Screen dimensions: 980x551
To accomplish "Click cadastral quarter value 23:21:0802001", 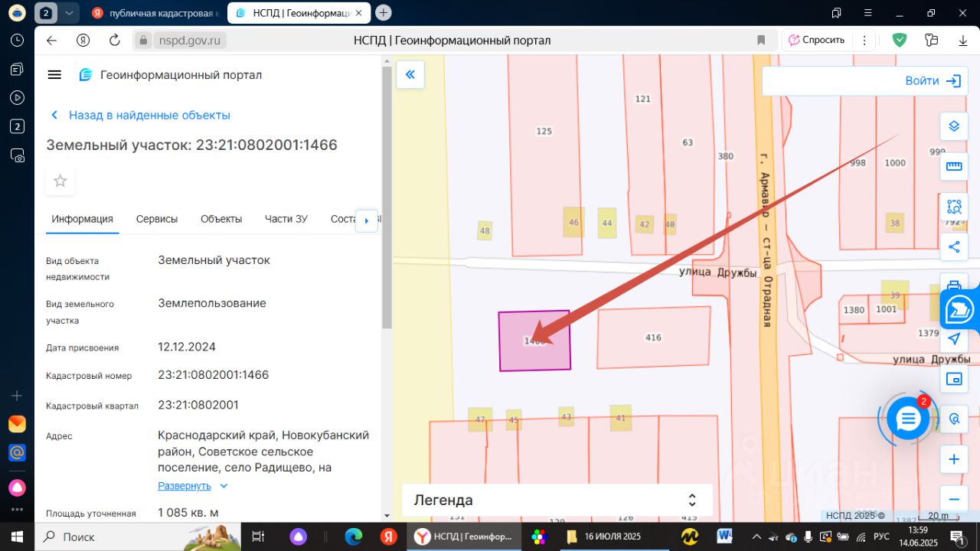I will click(x=198, y=405).
